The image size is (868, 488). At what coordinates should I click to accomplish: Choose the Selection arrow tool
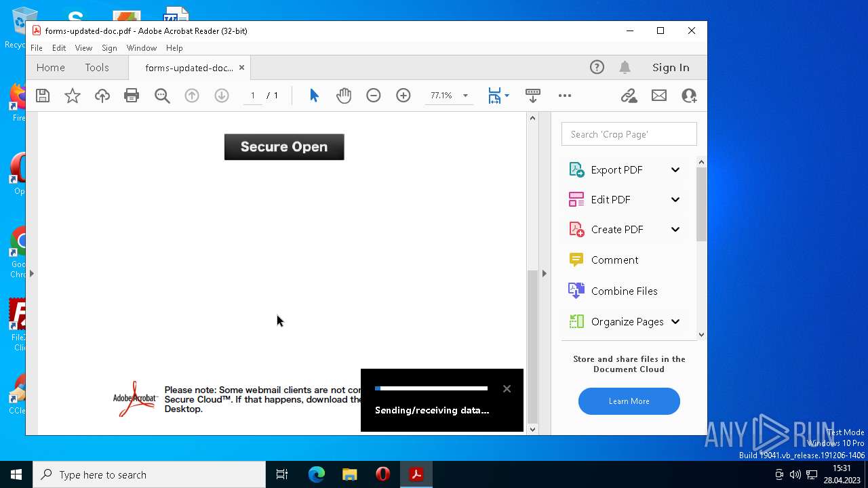point(314,96)
